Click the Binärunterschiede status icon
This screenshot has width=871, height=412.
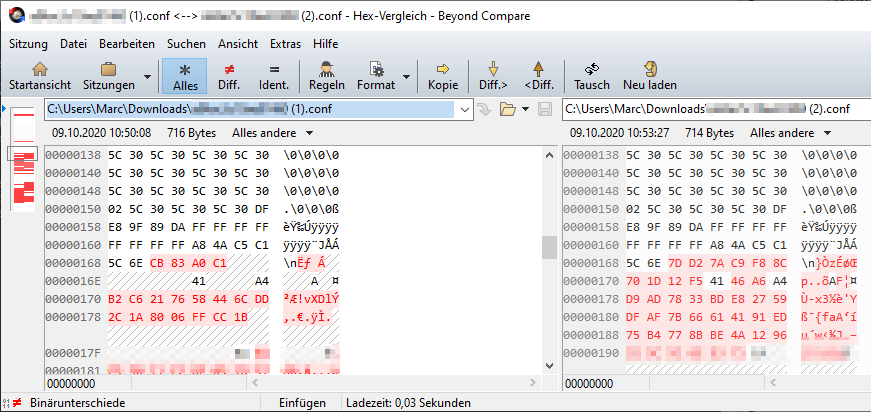(x=13, y=403)
